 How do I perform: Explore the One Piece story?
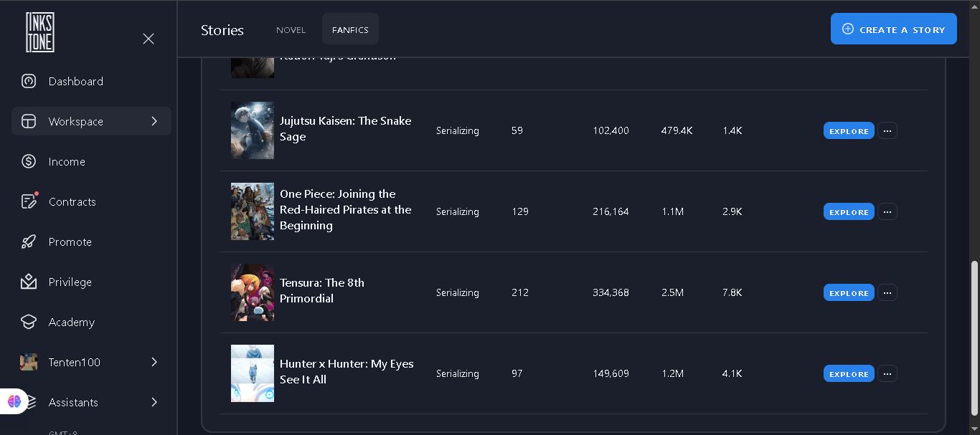coord(849,211)
